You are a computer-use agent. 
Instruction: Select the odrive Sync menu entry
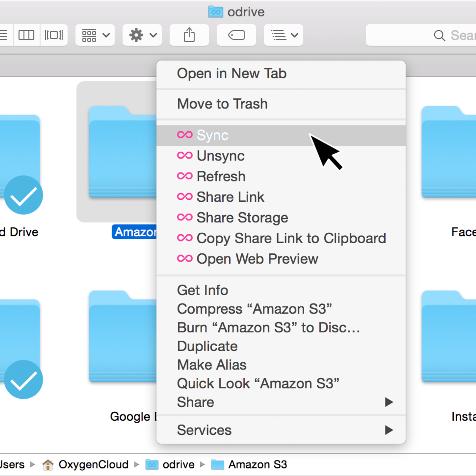(281, 135)
